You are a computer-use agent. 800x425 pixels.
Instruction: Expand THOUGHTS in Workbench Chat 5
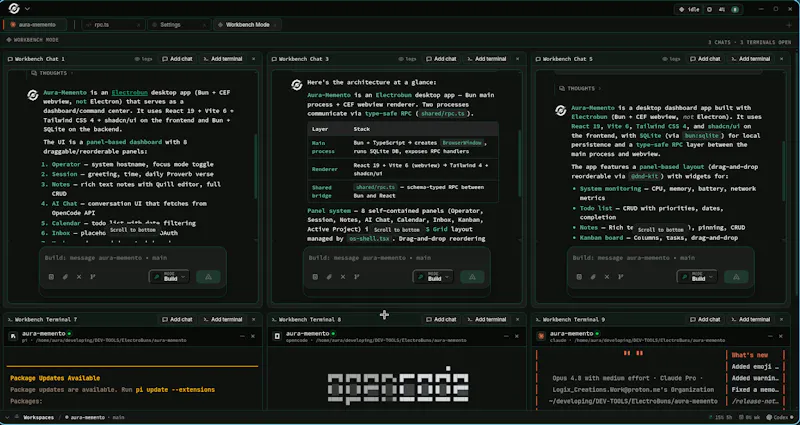pyautogui.click(x=579, y=88)
